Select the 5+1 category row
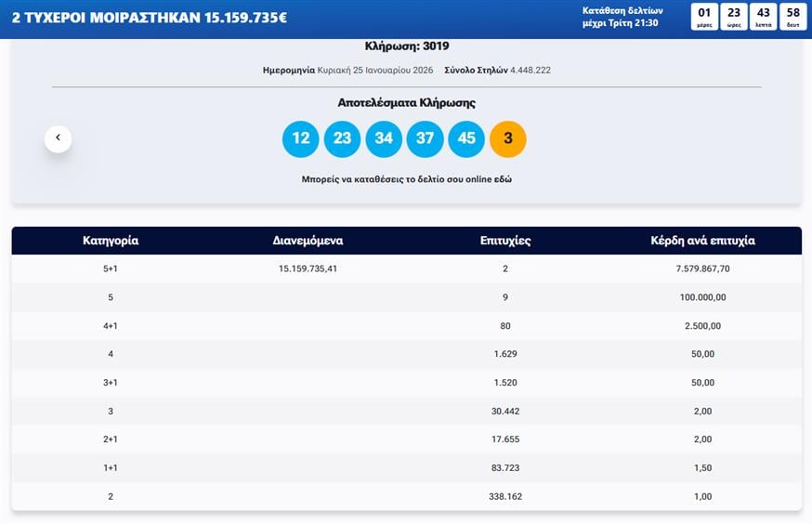 pyautogui.click(x=110, y=269)
